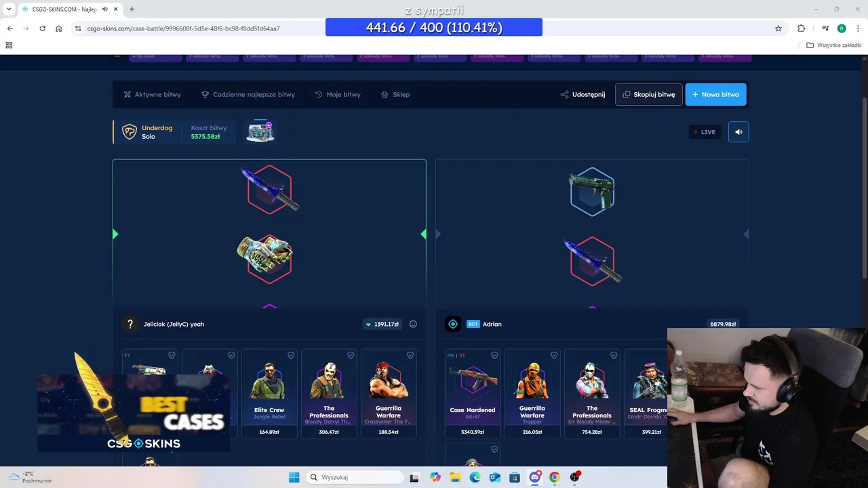The image size is (868, 488).
Task: Click the Desert Eagle in Adrian's roll
Action: click(592, 191)
